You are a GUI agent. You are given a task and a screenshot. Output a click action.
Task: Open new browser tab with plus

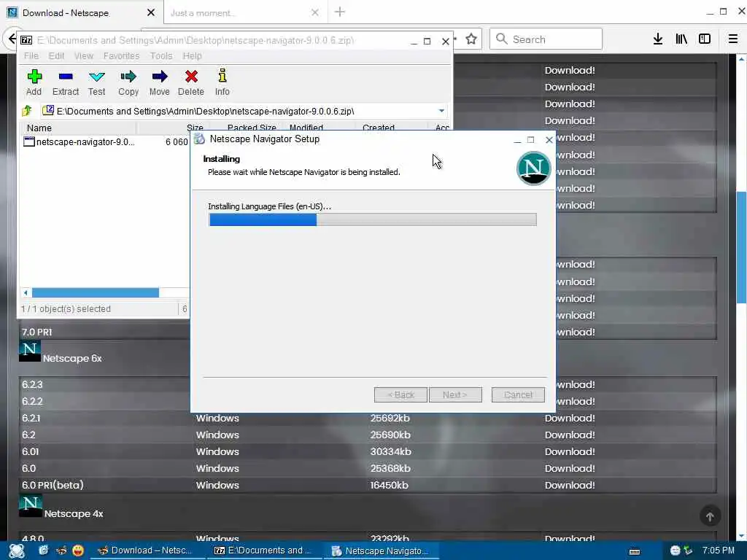point(340,12)
